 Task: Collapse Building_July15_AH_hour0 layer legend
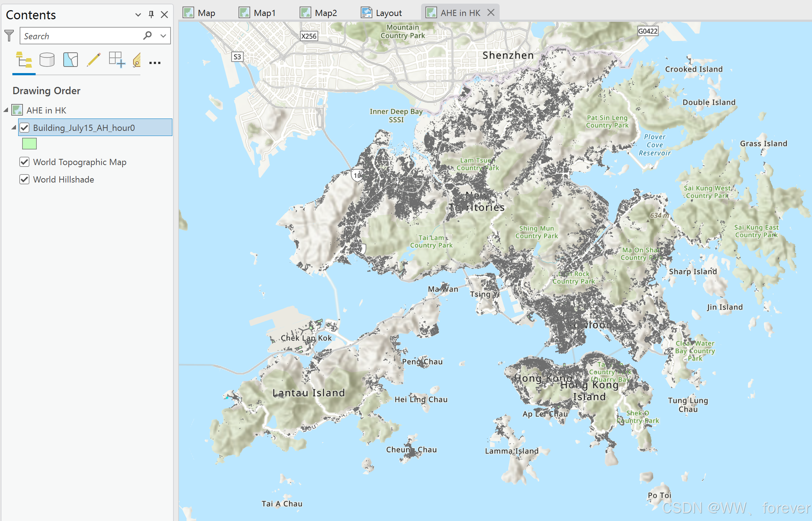point(14,127)
